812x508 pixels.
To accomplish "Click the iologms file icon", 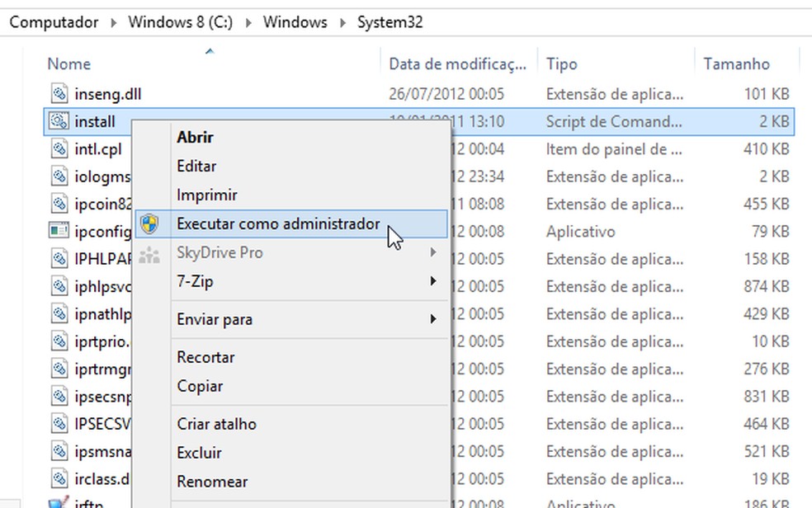I will pos(59,176).
